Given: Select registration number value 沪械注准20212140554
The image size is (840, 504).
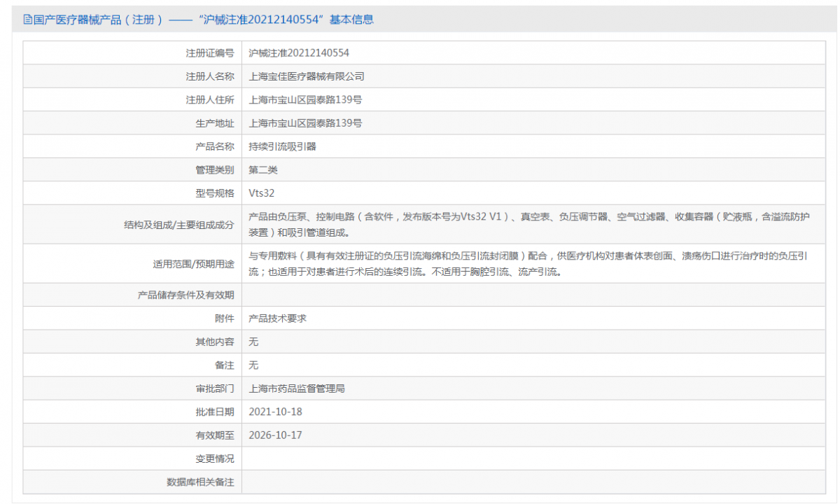Looking at the screenshot, I should tap(299, 52).
